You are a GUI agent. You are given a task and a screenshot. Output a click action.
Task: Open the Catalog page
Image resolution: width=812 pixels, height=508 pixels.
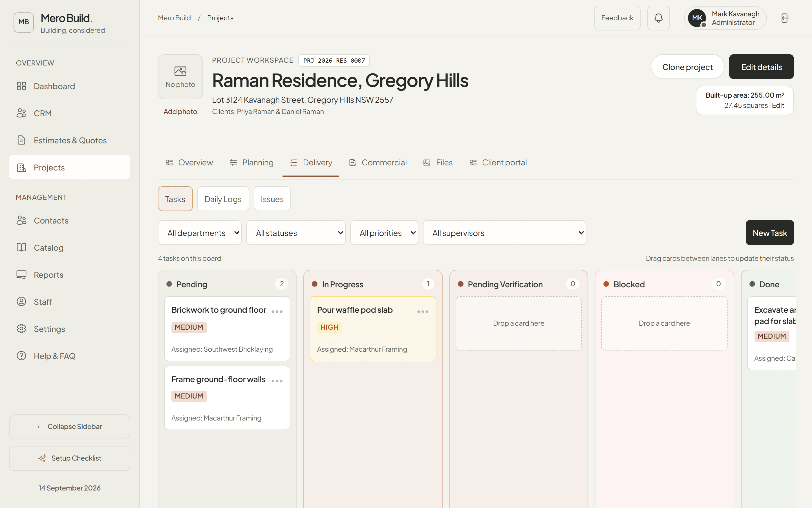tap(69, 248)
